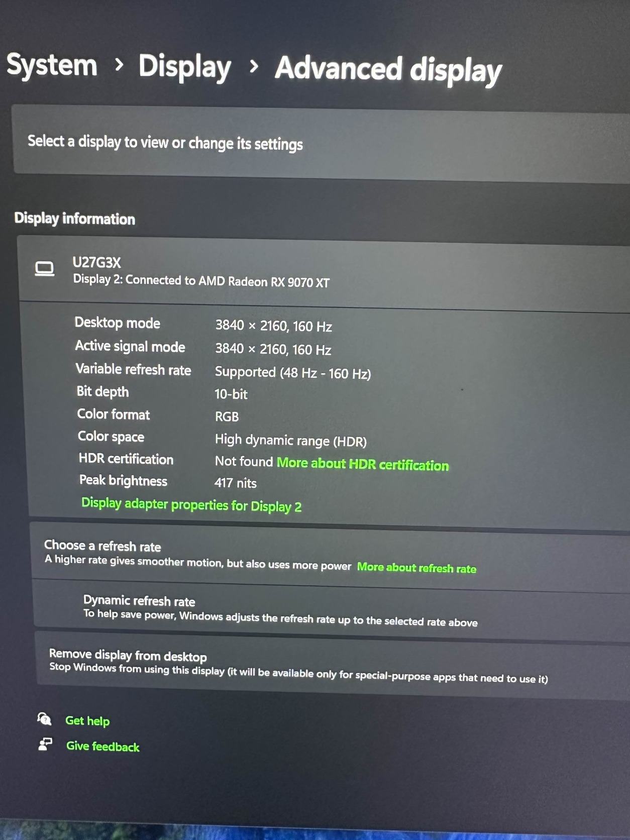Open More about HDR certification link
The image size is (630, 840).
point(363,464)
